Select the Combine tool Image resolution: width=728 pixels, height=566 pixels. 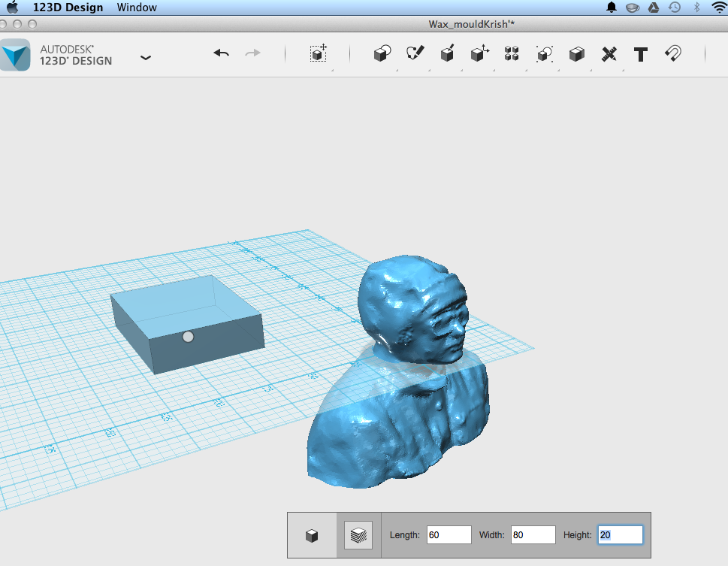coord(576,53)
